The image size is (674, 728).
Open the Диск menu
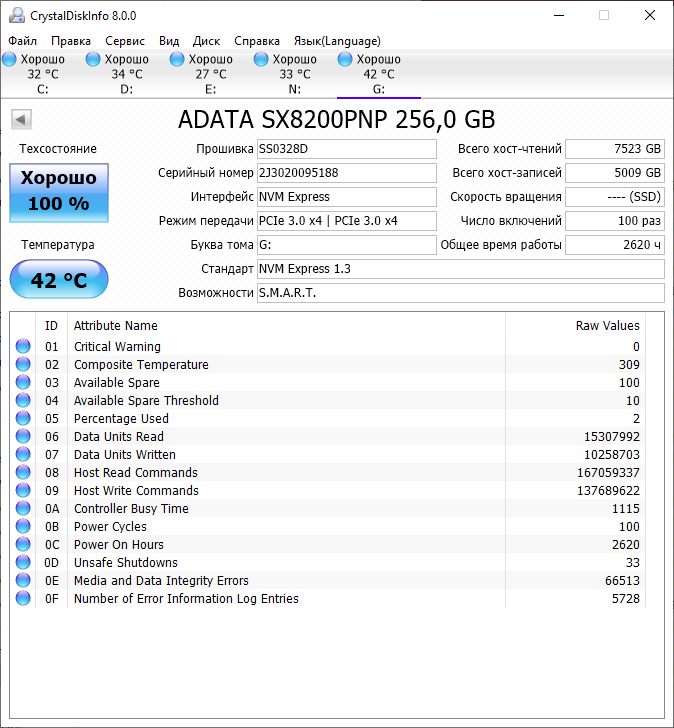coord(207,41)
